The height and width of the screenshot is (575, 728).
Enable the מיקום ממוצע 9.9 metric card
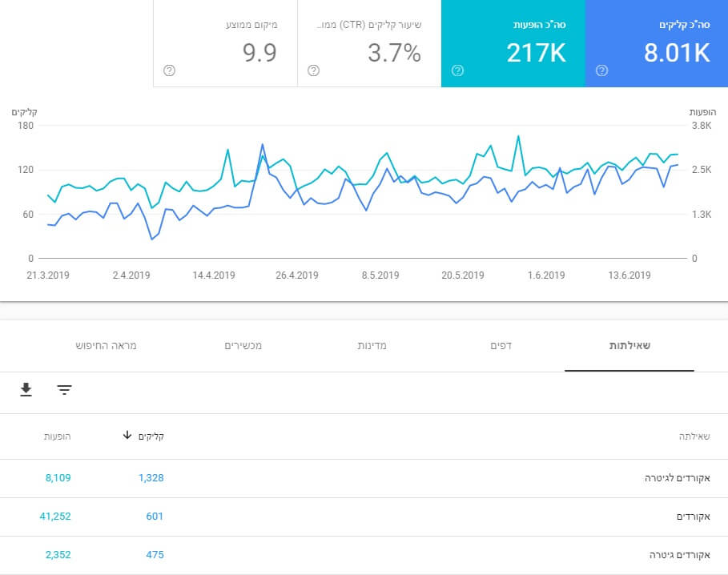(225, 43)
